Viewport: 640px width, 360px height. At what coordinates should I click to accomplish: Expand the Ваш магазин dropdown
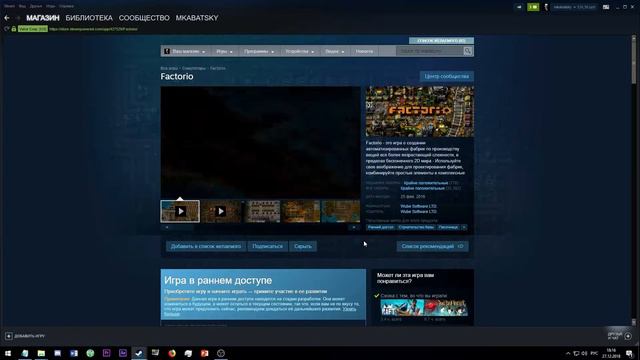pos(188,51)
